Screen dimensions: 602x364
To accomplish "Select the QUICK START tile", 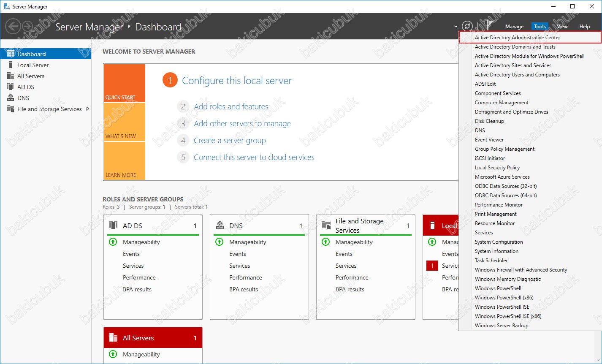I will coord(125,83).
